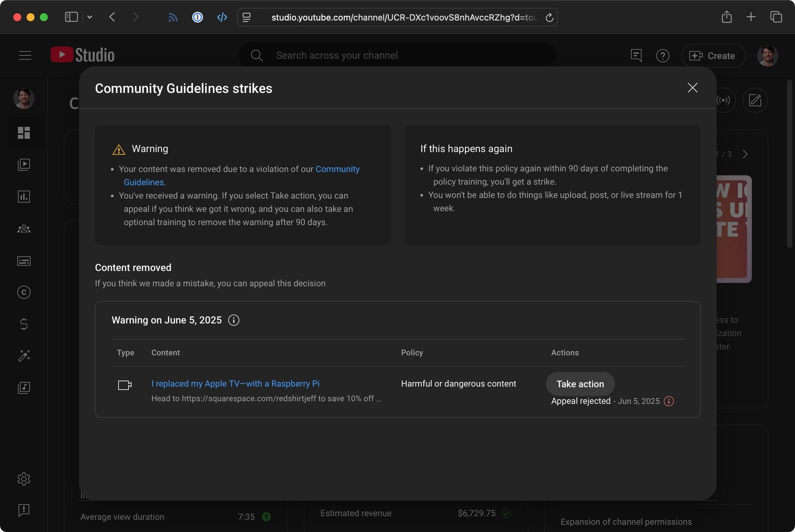The image size is (795, 532).
Task: Click the Create button in the header
Action: [714, 56]
